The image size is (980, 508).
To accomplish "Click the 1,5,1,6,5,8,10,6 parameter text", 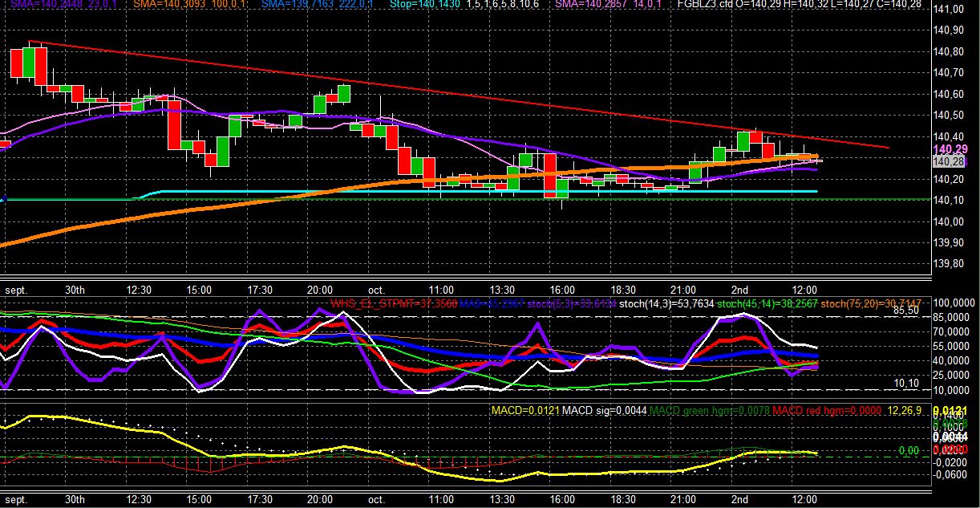I will click(504, 5).
